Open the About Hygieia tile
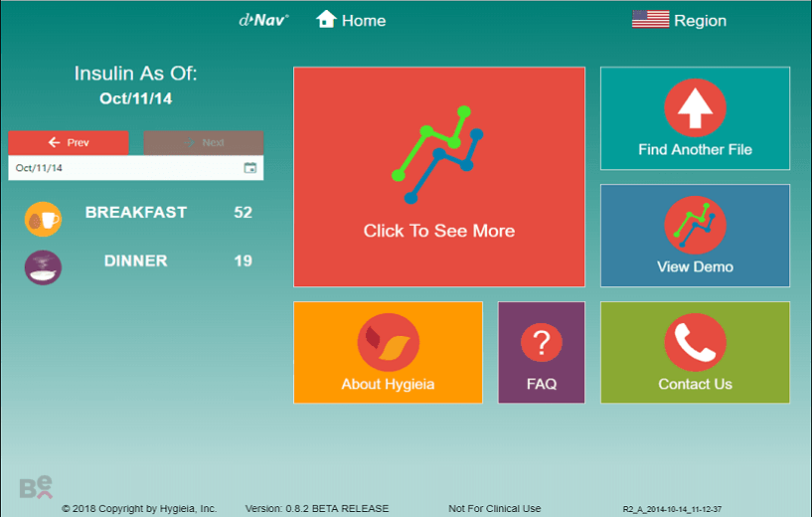This screenshot has height=517, width=812. click(388, 352)
